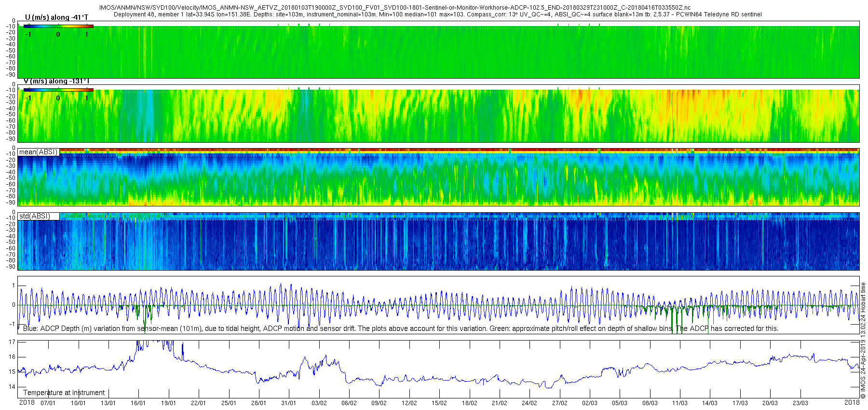Click inside the mean ABSI plot panel
This screenshot has height=410, width=868.
(438, 177)
